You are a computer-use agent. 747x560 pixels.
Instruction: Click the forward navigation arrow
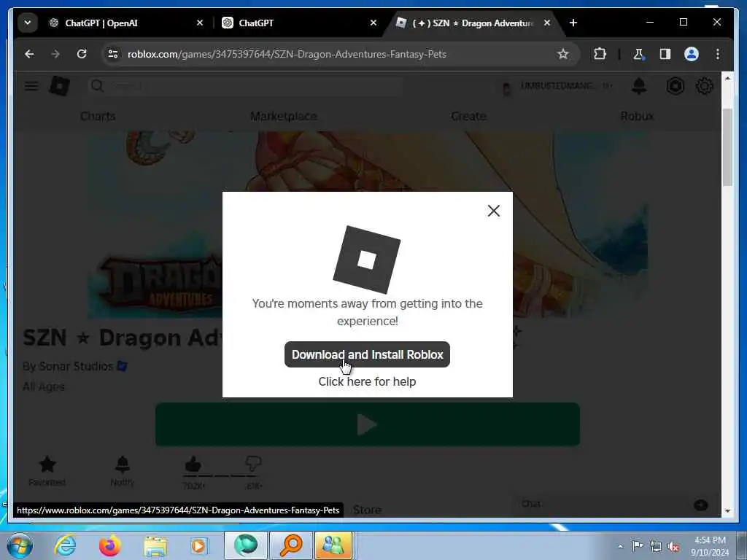[55, 54]
